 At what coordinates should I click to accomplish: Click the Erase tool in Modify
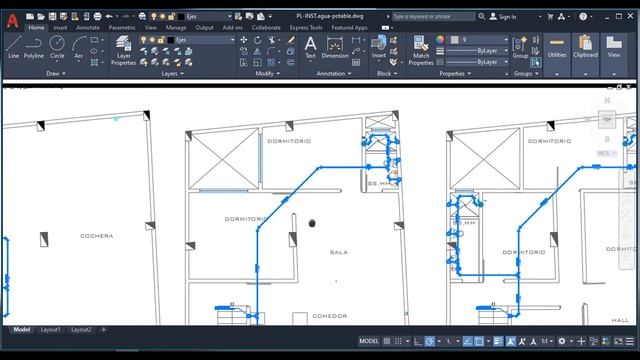[x=291, y=40]
